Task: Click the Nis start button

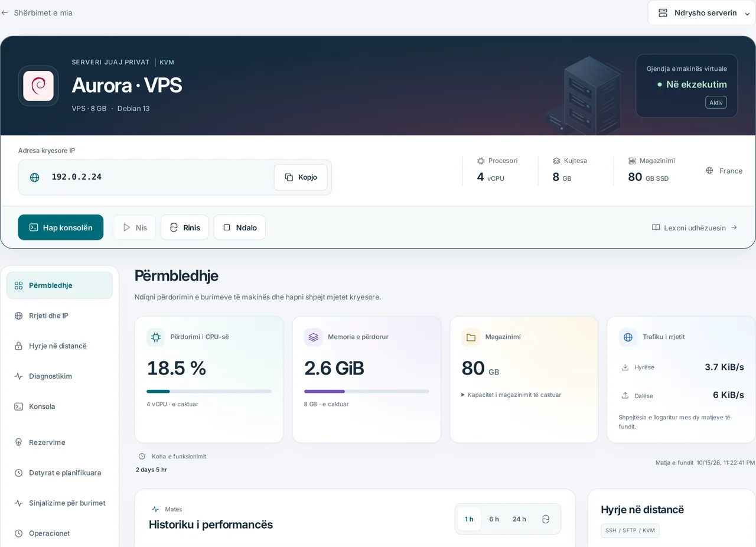Action: point(135,227)
